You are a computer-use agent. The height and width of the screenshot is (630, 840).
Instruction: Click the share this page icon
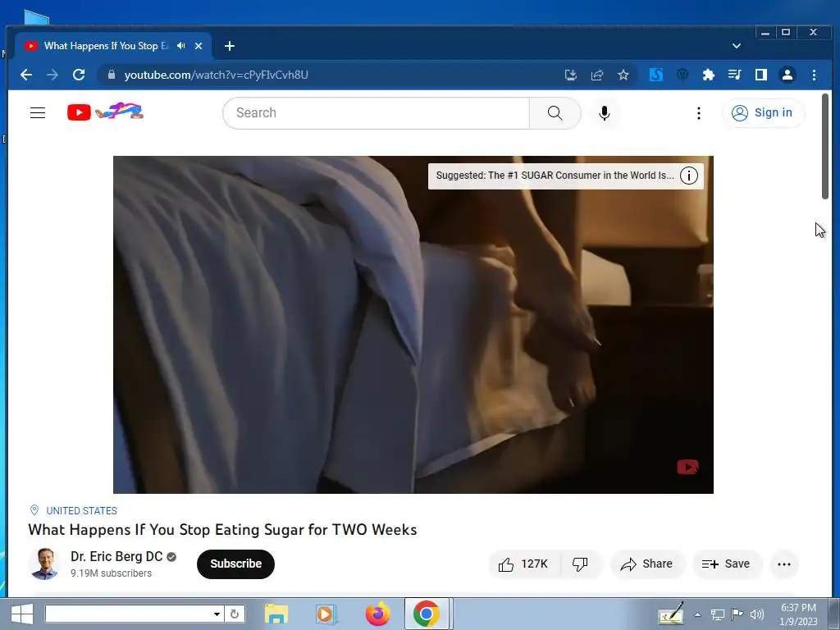click(x=597, y=75)
